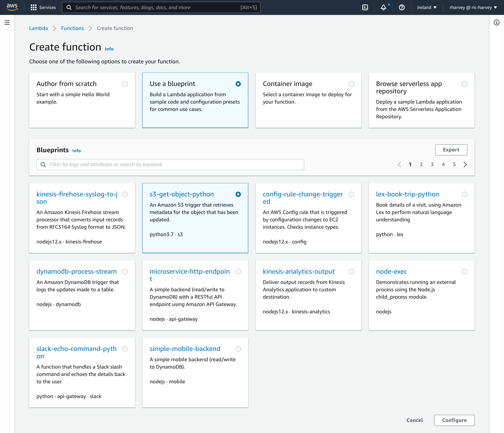Open the Info link beside Create function

tap(109, 49)
